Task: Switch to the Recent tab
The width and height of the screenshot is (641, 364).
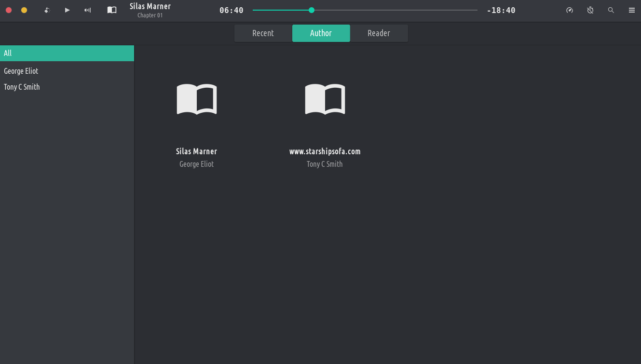Action: (x=263, y=33)
